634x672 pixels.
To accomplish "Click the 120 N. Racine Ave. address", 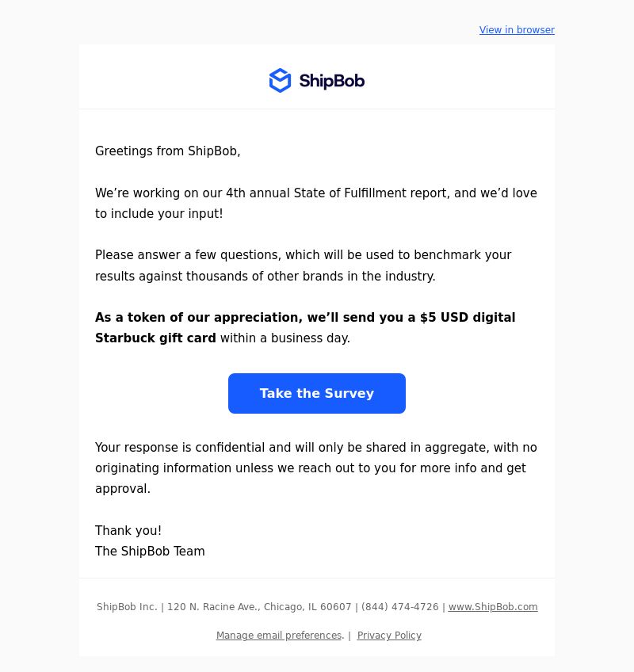I will (259, 607).
